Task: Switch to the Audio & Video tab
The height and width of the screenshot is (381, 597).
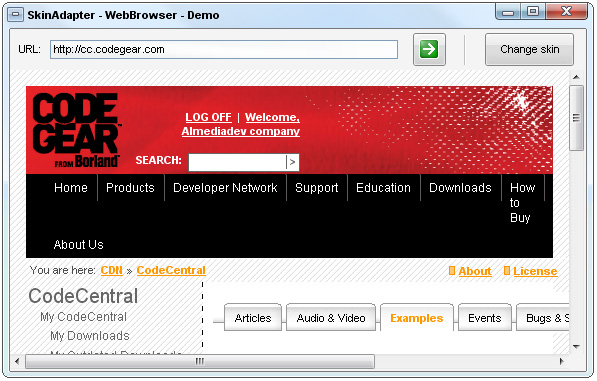Action: pos(331,317)
